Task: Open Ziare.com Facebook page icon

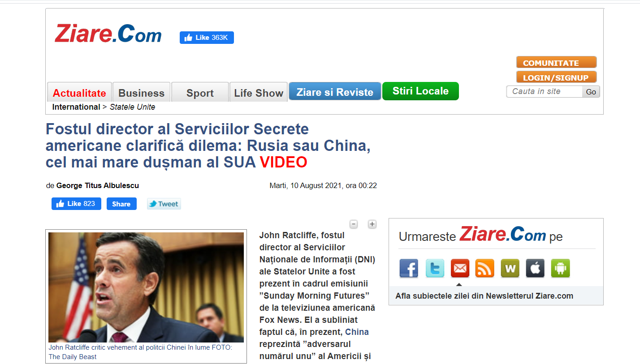Action: 409,268
